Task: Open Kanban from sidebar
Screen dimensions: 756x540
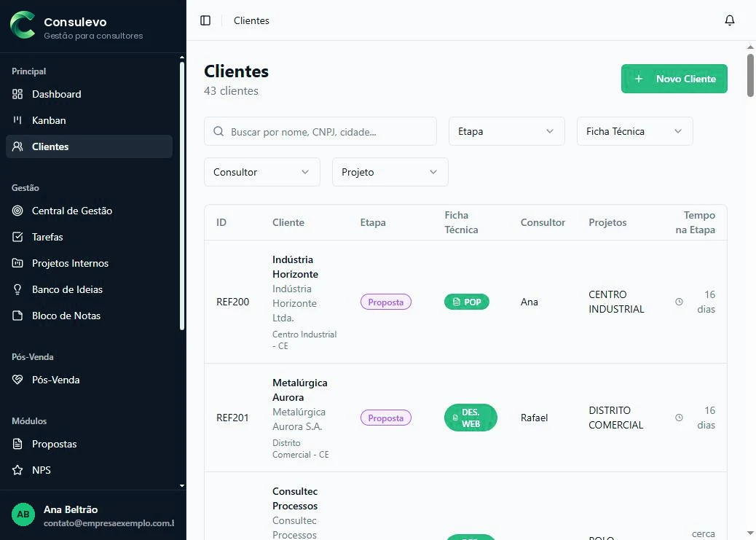Action: click(89, 120)
